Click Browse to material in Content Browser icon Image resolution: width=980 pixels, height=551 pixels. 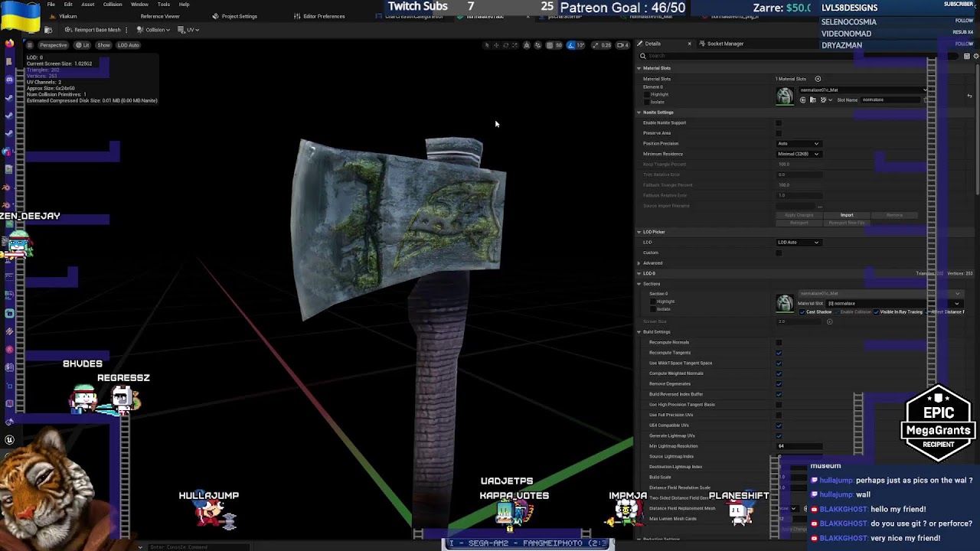click(813, 100)
